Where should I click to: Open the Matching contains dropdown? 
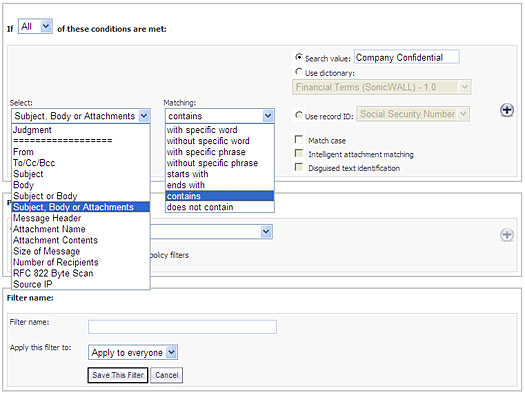click(x=220, y=116)
